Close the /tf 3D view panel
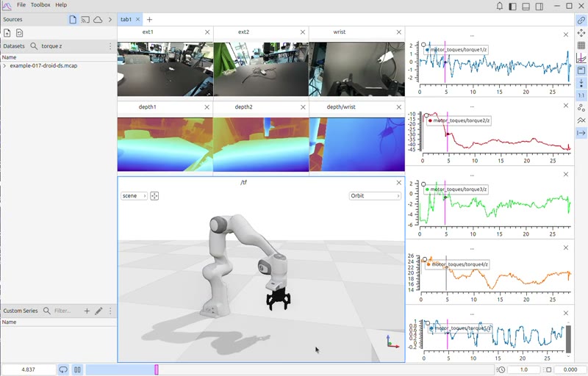This screenshot has width=588, height=376. [x=398, y=183]
